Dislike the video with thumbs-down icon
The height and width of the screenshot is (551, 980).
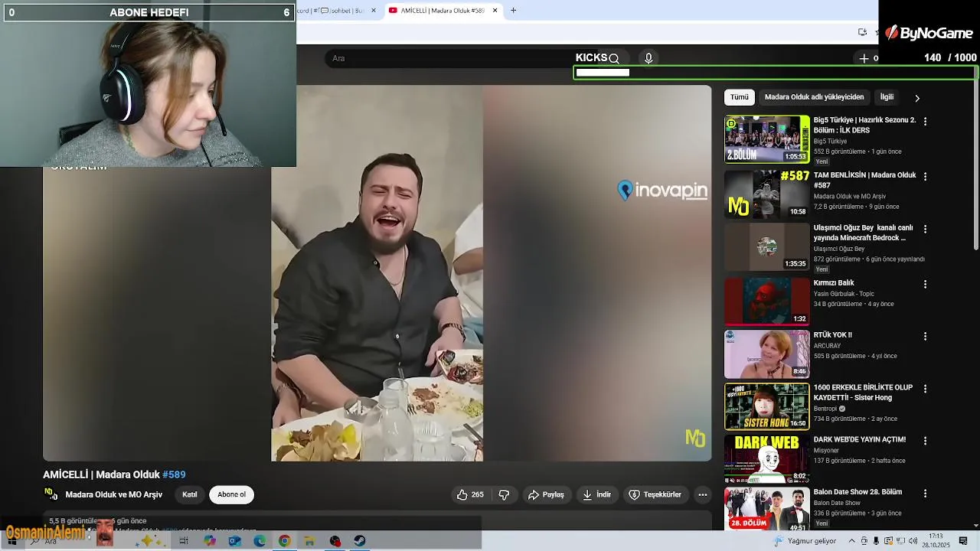[504, 494]
